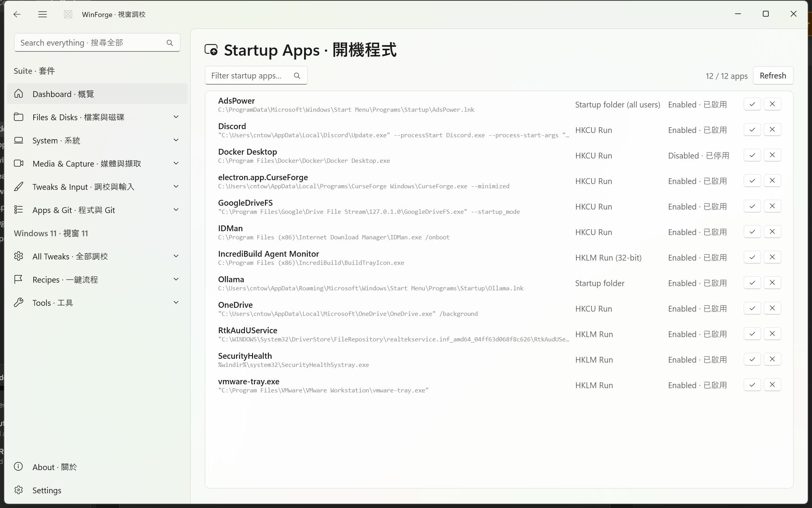This screenshot has height=508, width=812.
Task: Disable Discord startup with X button
Action: click(x=772, y=130)
